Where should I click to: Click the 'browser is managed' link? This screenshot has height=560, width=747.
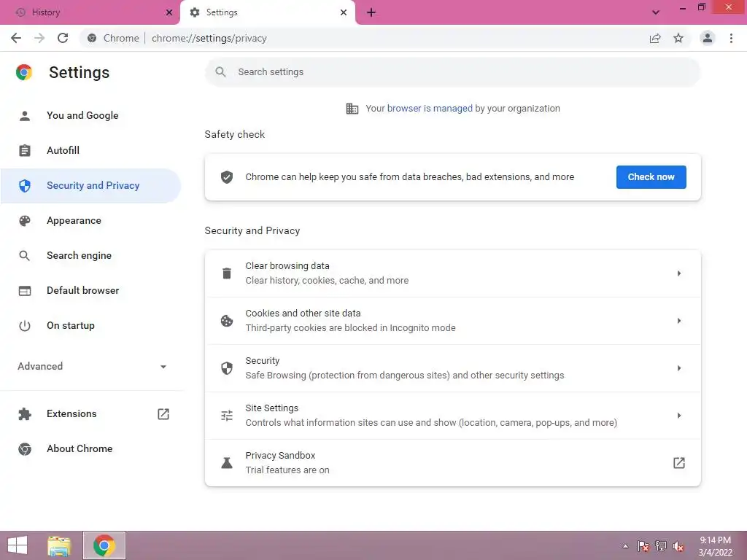[x=430, y=109]
